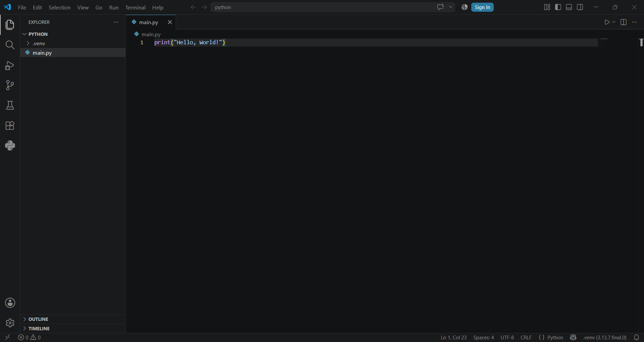The height and width of the screenshot is (342, 644).
Task: Click the command center search box
Action: pyautogui.click(x=322, y=7)
